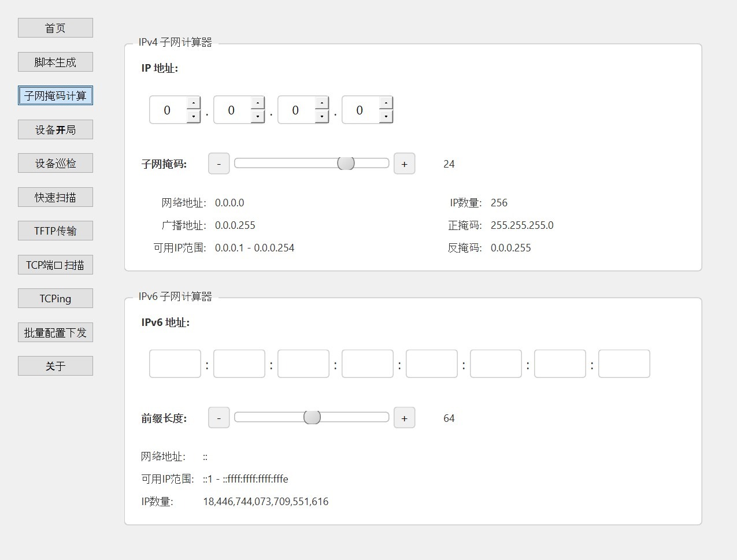This screenshot has width=737, height=560.
Task: Select 设备开局 in the sidebar
Action: click(x=55, y=130)
